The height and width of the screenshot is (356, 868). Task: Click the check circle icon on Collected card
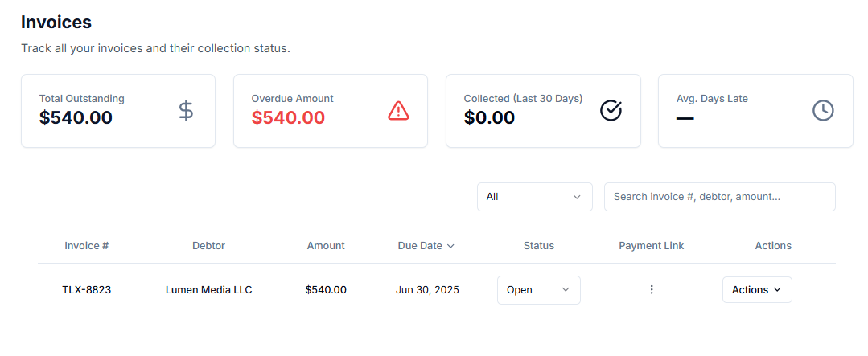tap(611, 110)
